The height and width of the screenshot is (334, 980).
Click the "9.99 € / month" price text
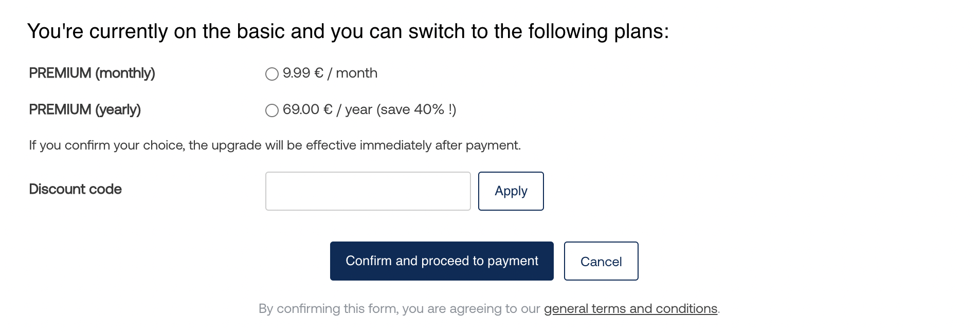click(x=330, y=73)
